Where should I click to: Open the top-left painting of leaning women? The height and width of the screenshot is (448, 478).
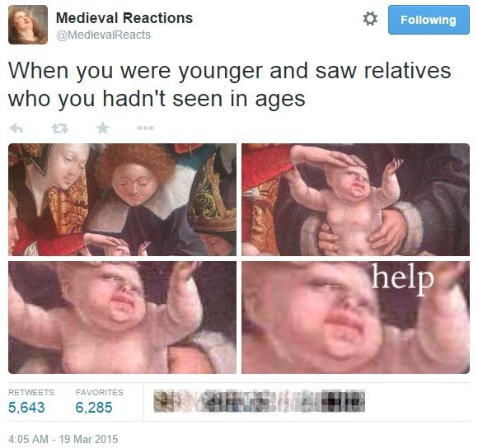[x=122, y=199]
